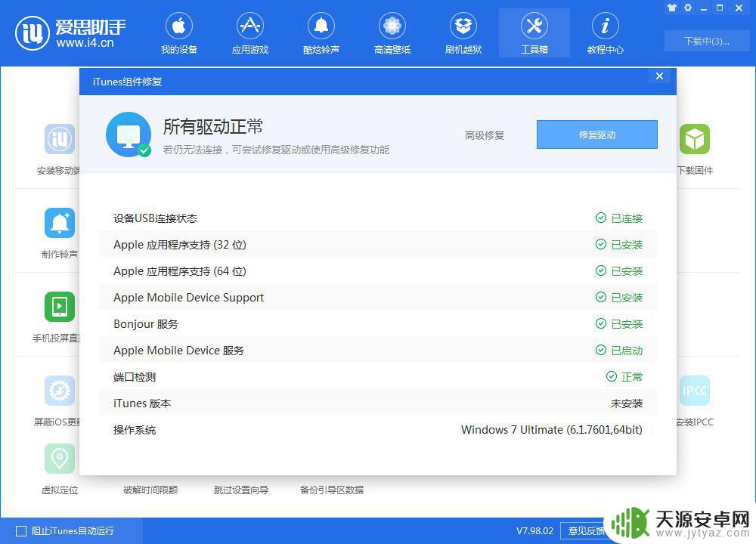Image resolution: width=756 pixels, height=544 pixels.
Task: Click version V7.98.02 in status bar
Action: [534, 531]
